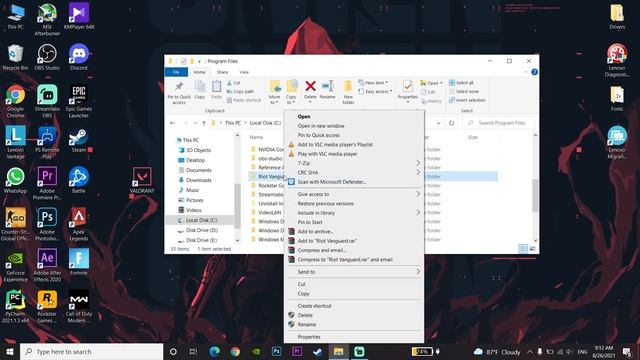Open Microsoft Edge from the taskbar
This screenshot has height=360, width=640.
coord(215,351)
